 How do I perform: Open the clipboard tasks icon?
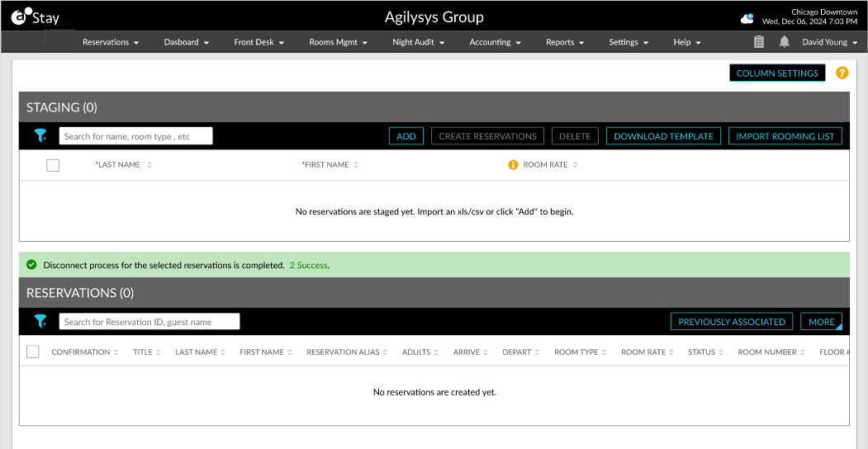click(x=759, y=42)
